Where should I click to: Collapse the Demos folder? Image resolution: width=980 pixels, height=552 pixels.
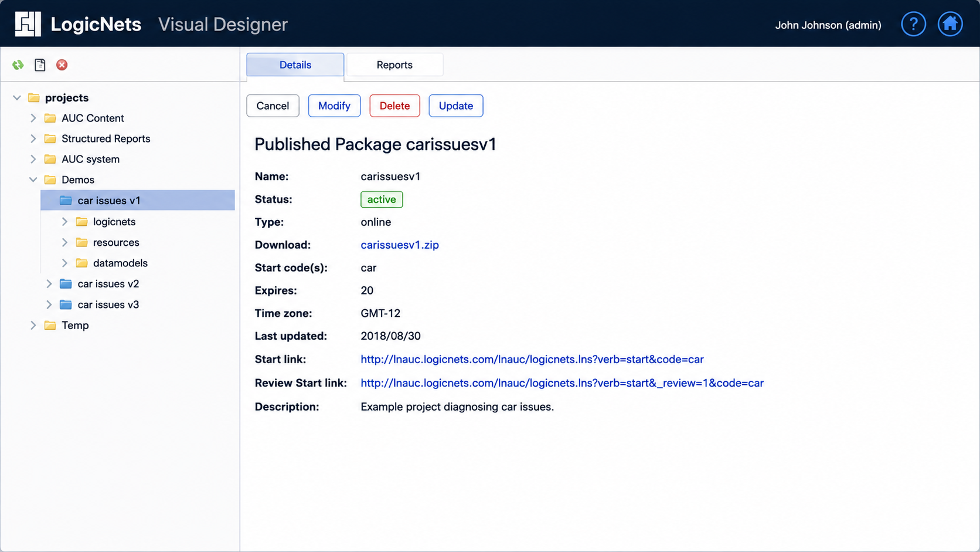[x=33, y=180]
